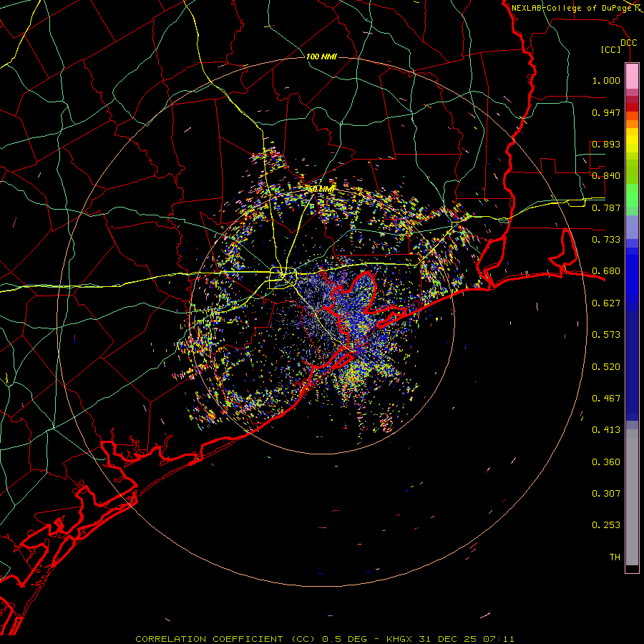This screenshot has height=644, width=644.
Task: Click the gray segment of the color bar
Action: click(632, 497)
